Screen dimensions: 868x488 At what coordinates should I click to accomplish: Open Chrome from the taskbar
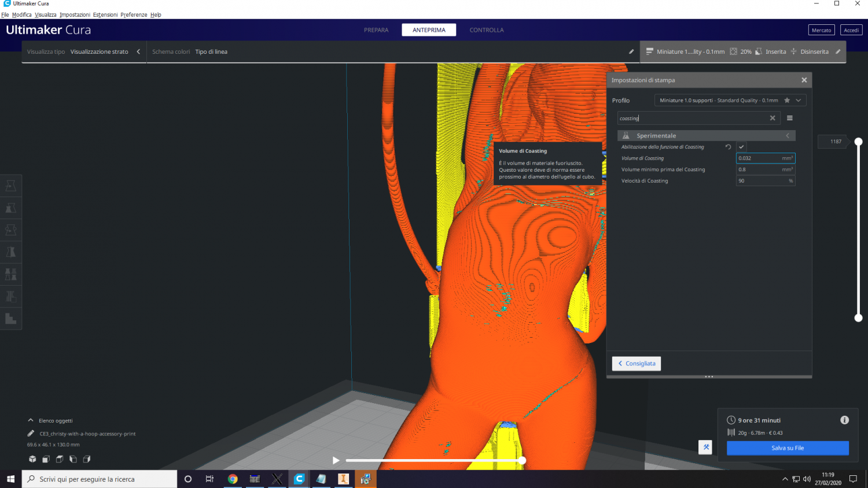pyautogui.click(x=233, y=479)
